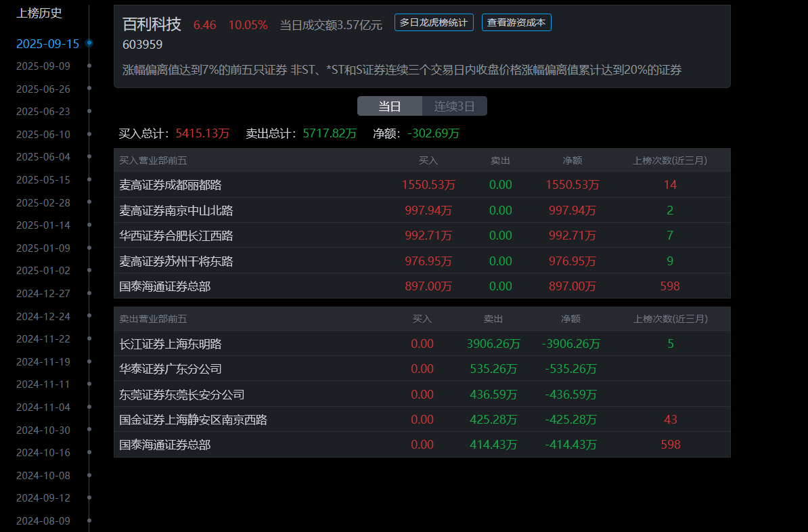Select history date 2024-08-09

43,520
